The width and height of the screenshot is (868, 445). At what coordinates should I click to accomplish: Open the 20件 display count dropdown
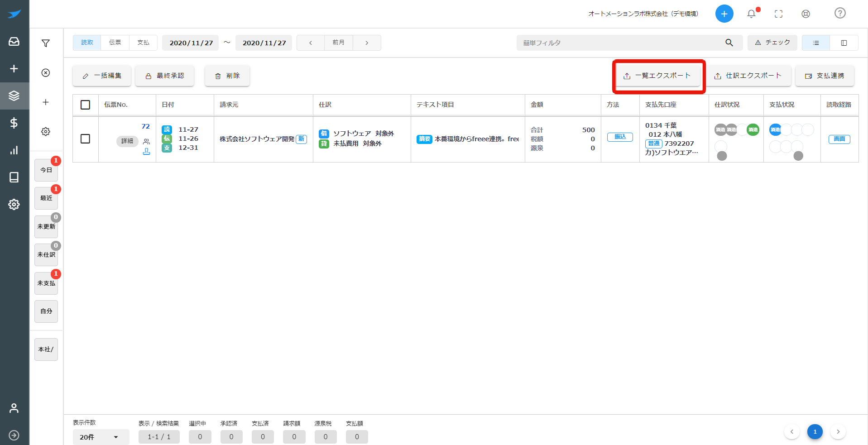[101, 437]
